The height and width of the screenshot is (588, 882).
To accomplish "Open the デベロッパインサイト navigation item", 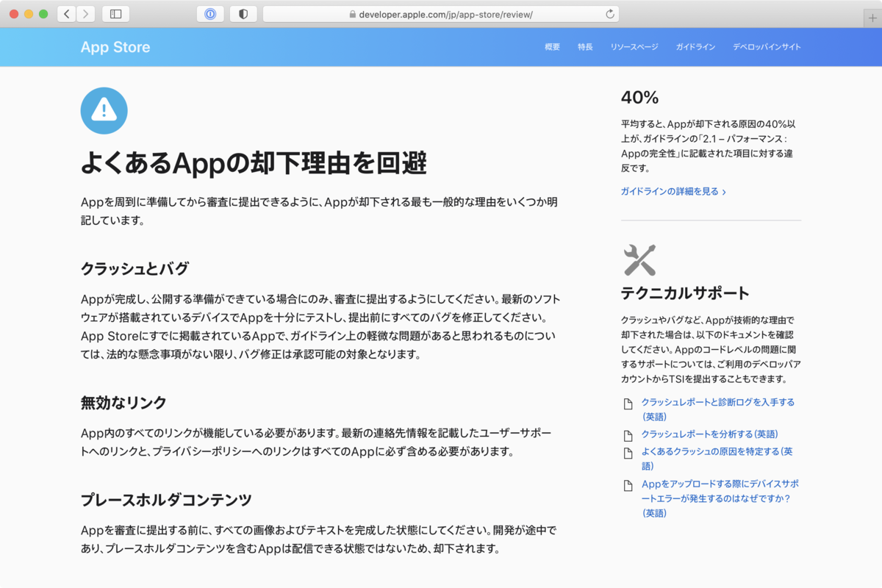I will (767, 47).
